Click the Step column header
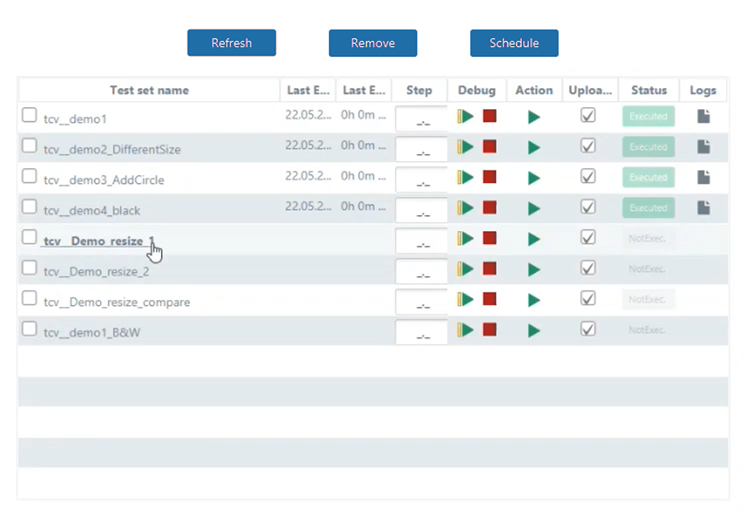The image size is (744, 513). (419, 90)
